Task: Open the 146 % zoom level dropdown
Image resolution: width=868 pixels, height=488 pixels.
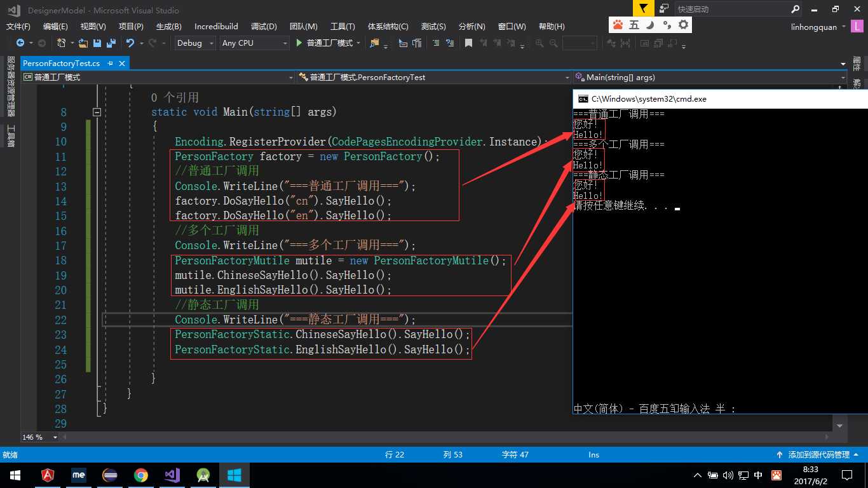Action: point(40,437)
